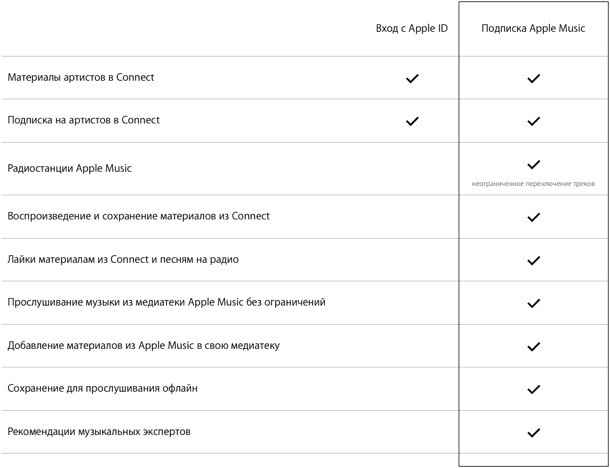Click Рекомендации музыкальных экспертов label

(99, 431)
